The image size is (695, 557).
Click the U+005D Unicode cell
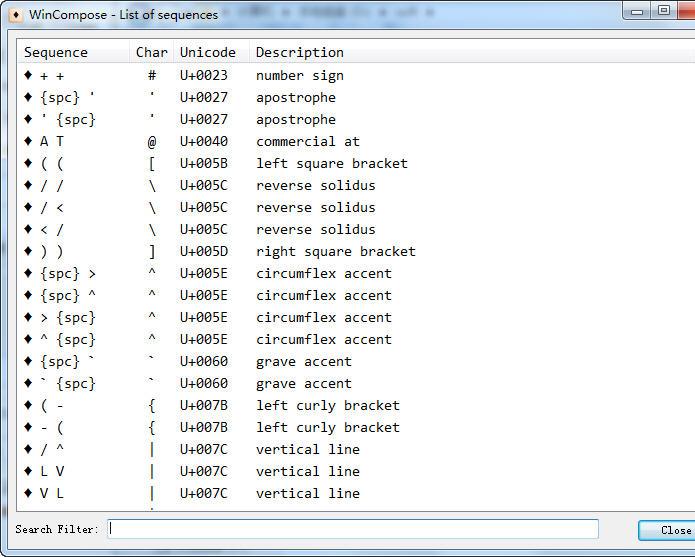(x=203, y=251)
